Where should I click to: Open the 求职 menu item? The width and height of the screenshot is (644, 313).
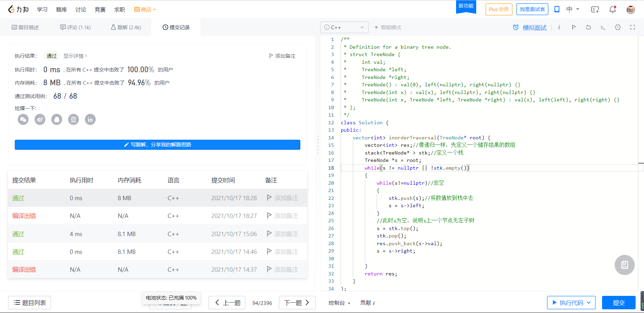119,9
